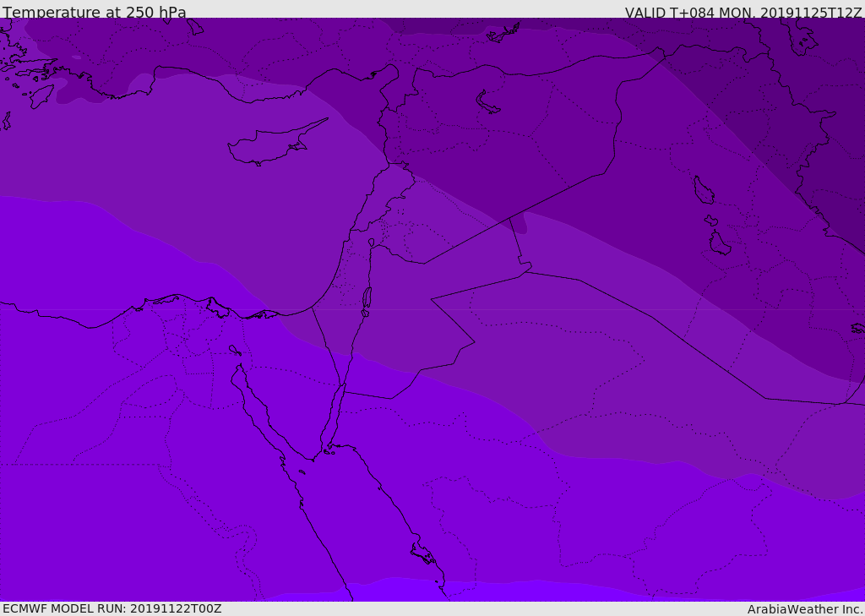Click the VALID T+084 timestamp text
The height and width of the screenshot is (616, 865).
click(743, 12)
